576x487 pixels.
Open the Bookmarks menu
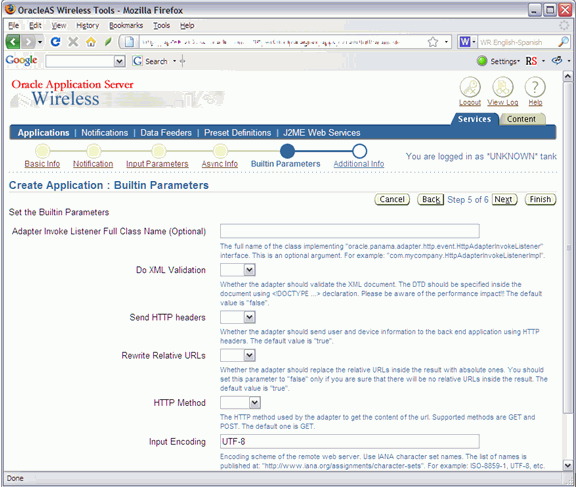coord(126,25)
